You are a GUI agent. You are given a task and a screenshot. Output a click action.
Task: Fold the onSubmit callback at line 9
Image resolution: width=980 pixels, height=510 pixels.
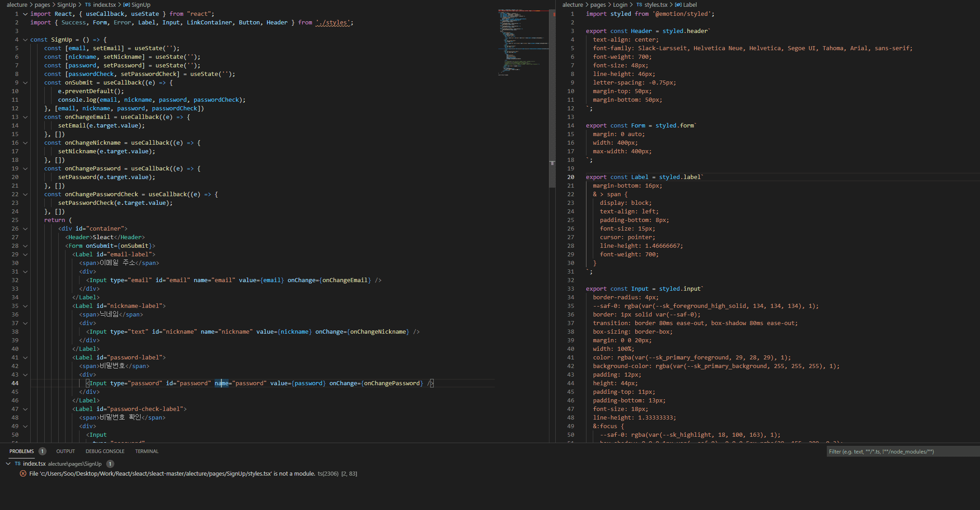(x=25, y=83)
